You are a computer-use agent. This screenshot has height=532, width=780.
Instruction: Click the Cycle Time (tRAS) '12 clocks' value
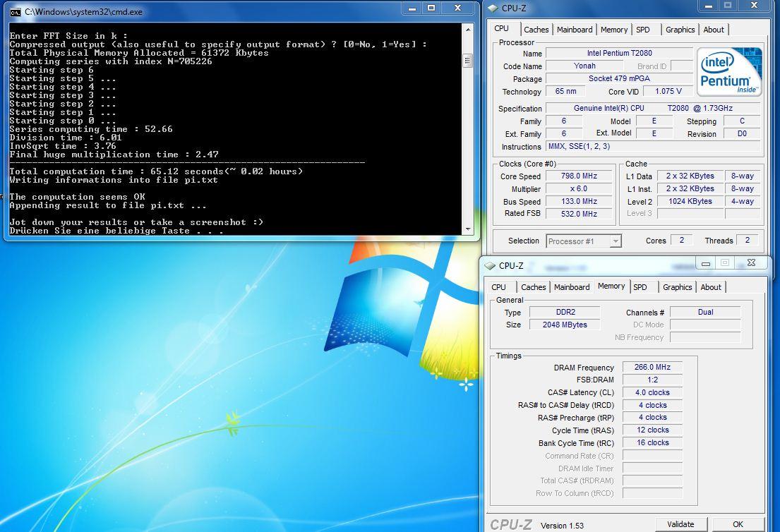pyautogui.click(x=652, y=430)
